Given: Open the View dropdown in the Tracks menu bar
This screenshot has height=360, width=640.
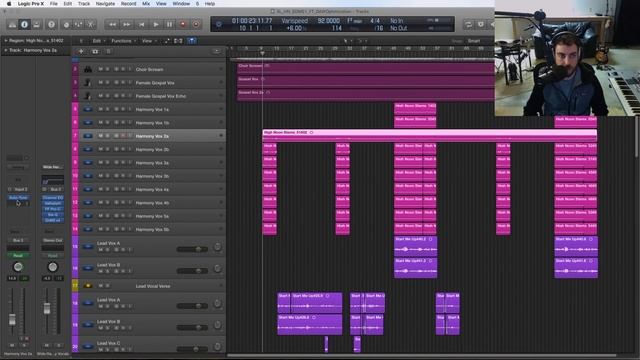Looking at the screenshot, I should point(149,41).
